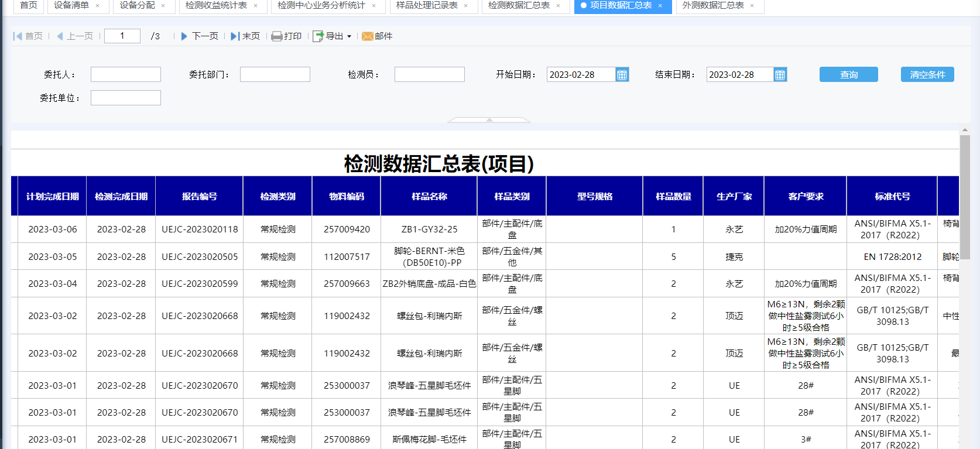The width and height of the screenshot is (980, 449).
Task: Open the 检测中心业务分析统计 tab
Action: pyautogui.click(x=321, y=5)
